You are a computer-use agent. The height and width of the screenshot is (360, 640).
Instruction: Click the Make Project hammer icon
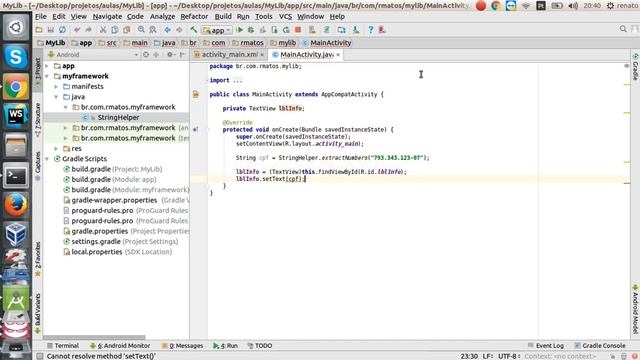pyautogui.click(x=193, y=30)
